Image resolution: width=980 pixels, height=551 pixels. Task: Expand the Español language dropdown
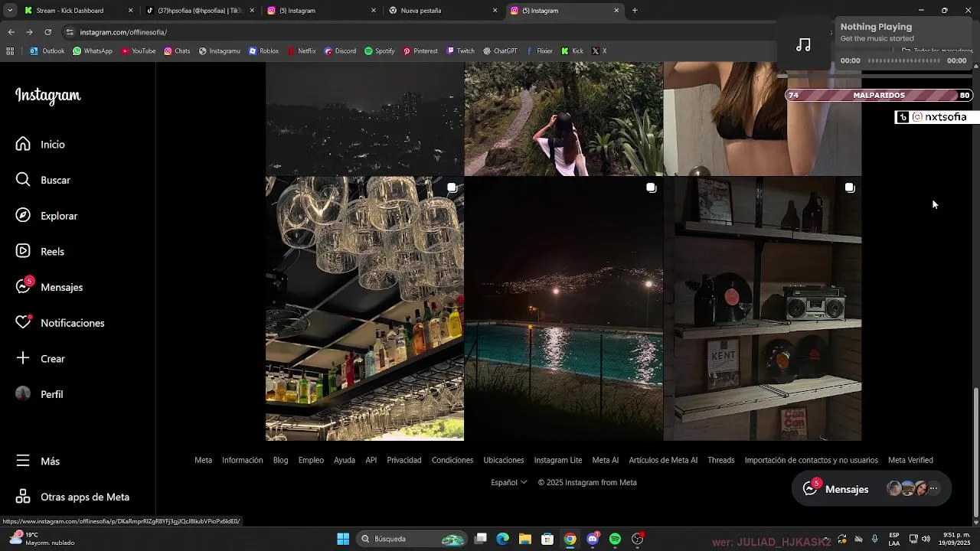point(509,482)
